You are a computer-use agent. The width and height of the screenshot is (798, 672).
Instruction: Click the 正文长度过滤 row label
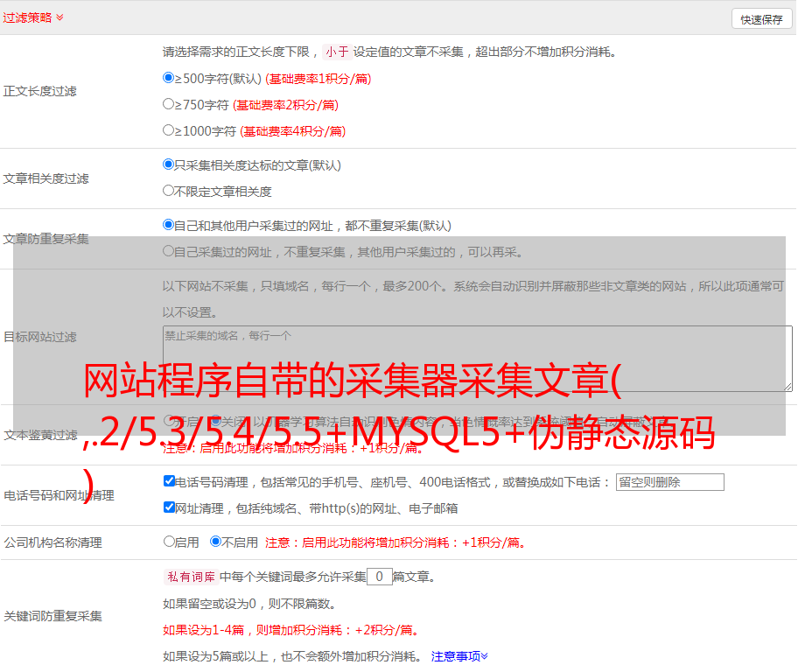[x=39, y=91]
